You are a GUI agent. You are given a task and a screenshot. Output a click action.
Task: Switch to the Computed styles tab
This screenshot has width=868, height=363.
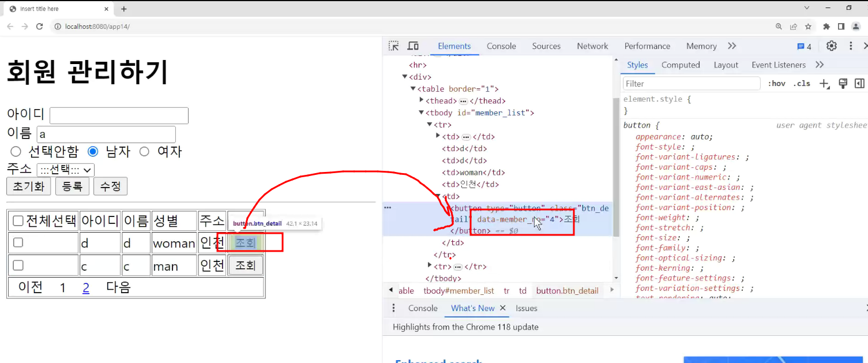coord(681,65)
